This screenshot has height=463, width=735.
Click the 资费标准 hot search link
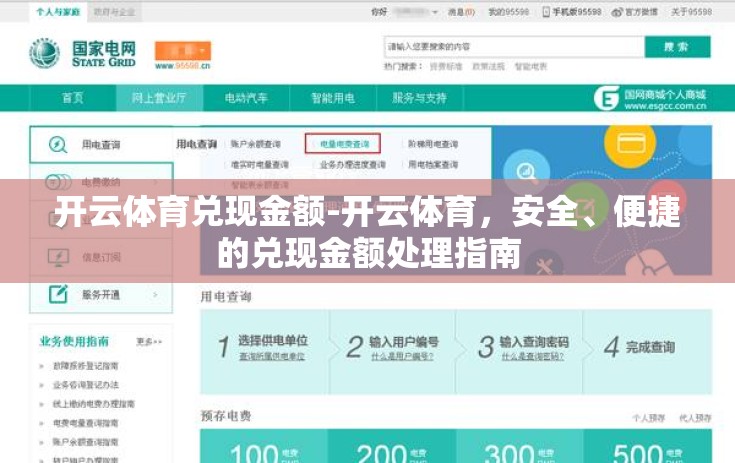point(446,67)
